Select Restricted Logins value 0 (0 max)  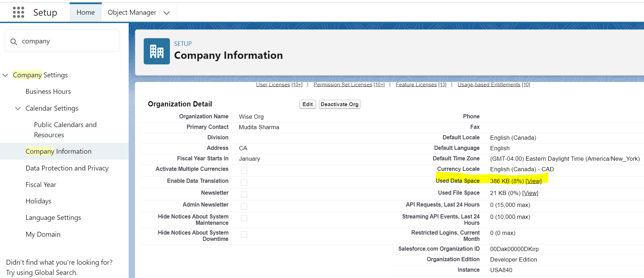pos(503,233)
